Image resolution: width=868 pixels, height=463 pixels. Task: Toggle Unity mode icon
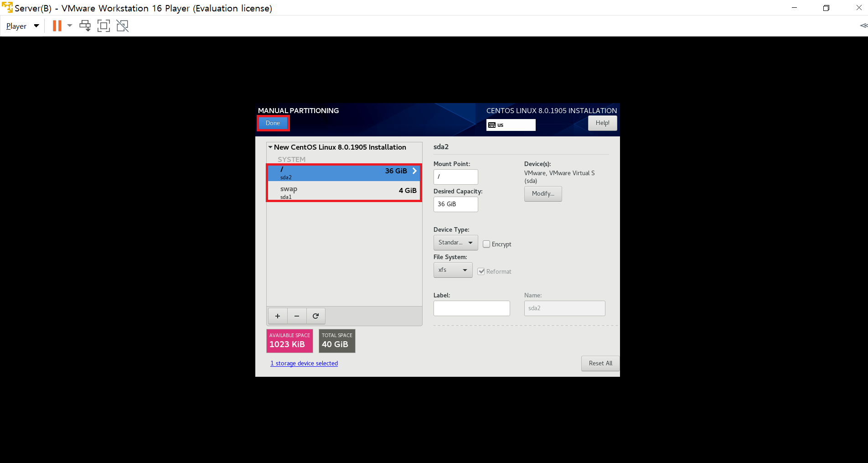click(122, 26)
